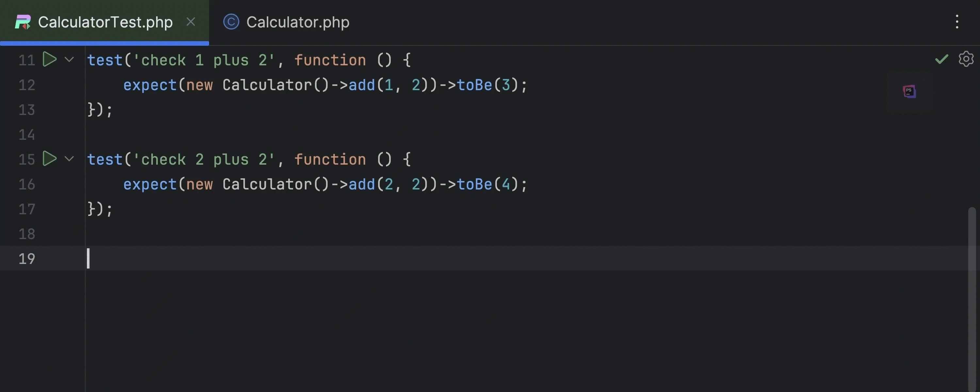The image size is (980, 392).
Task: Click the toBe(3) call on line 12
Action: point(474,85)
